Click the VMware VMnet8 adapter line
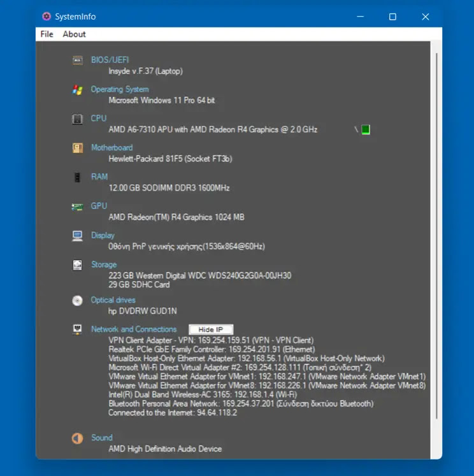This screenshot has width=474, height=476. pyautogui.click(x=267, y=386)
